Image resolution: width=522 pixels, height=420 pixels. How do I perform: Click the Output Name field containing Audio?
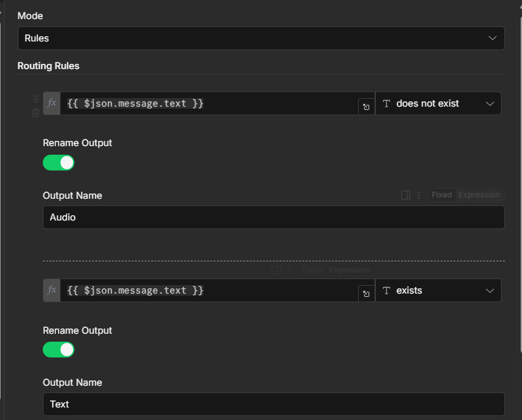click(273, 217)
